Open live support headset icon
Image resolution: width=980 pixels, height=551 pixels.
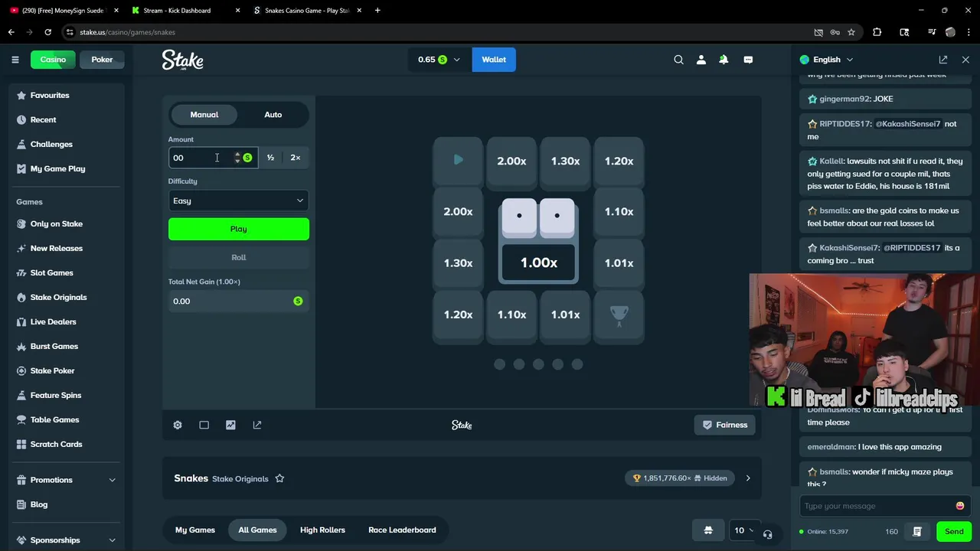(x=767, y=534)
